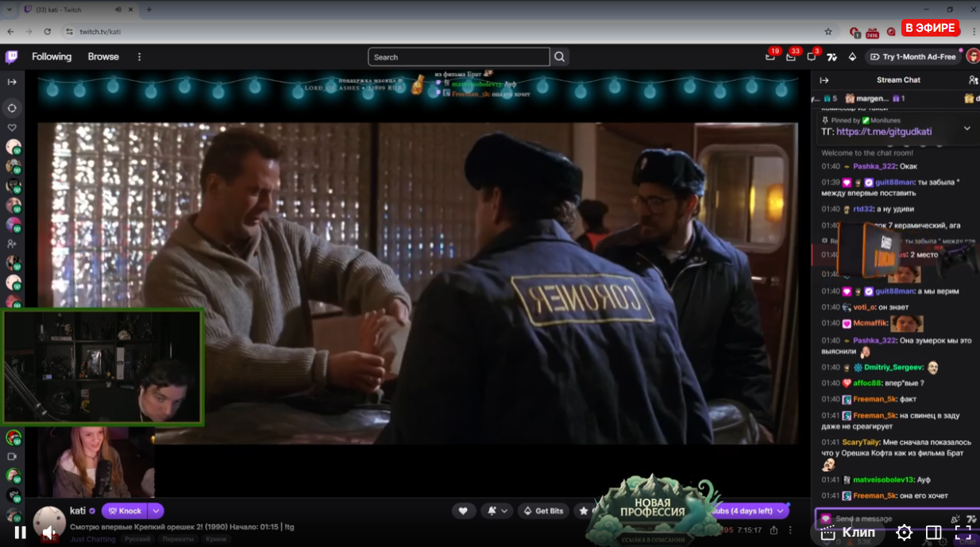
Task: Open kati channel avatar
Action: [x=49, y=522]
